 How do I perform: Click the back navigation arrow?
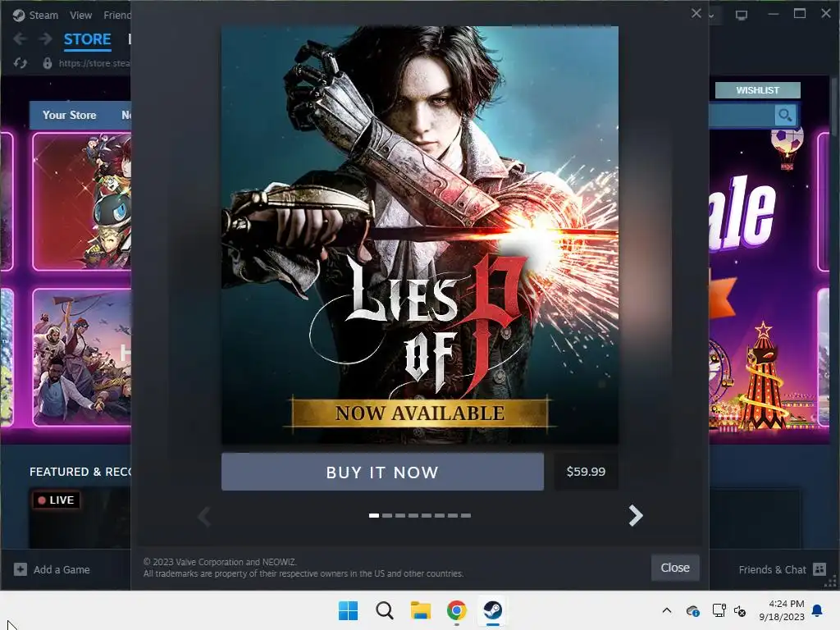tap(20, 39)
